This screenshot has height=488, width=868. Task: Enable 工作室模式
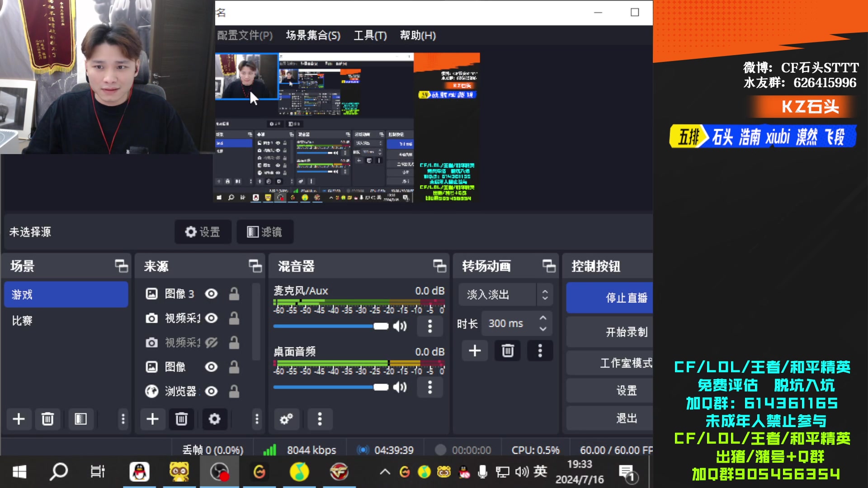coord(610,363)
